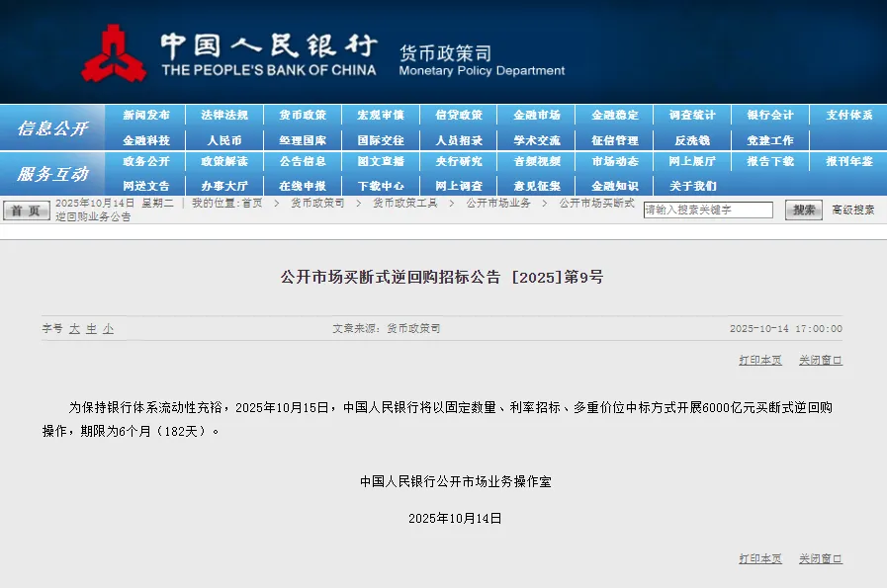Select the 中 medium font size option
This screenshot has width=887, height=588.
91,329
